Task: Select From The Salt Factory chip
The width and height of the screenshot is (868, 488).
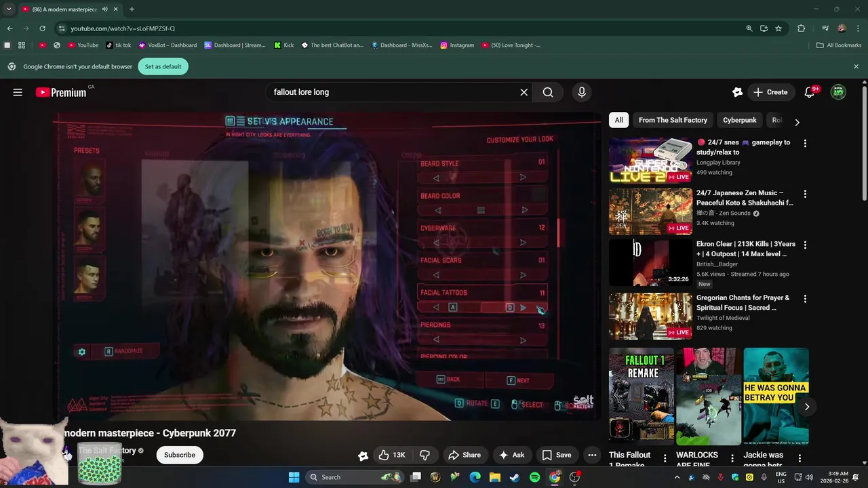Action: click(673, 120)
